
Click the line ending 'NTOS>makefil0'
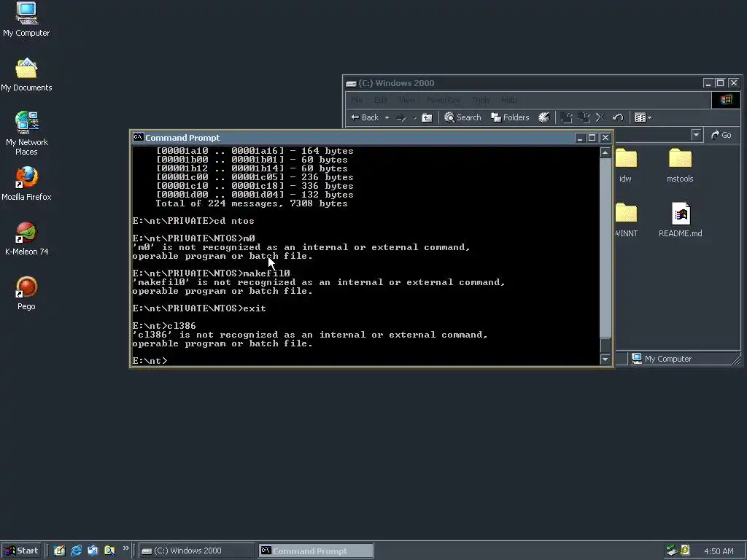(211, 273)
